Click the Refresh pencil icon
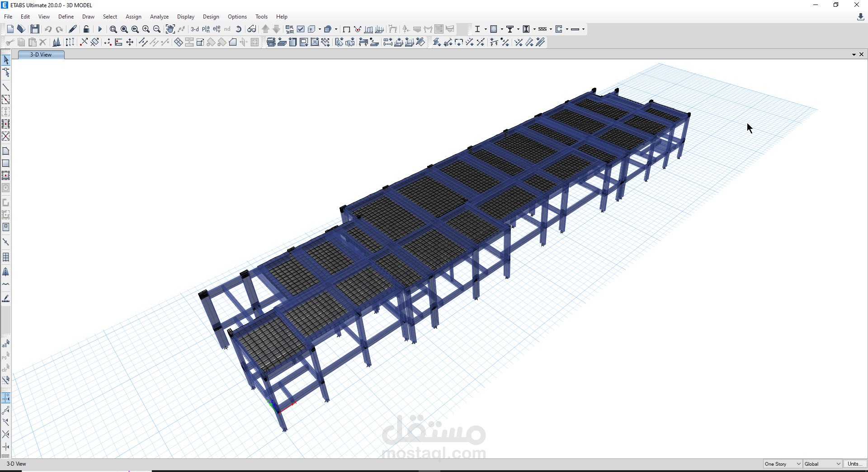The width and height of the screenshot is (868, 472). tap(72, 29)
